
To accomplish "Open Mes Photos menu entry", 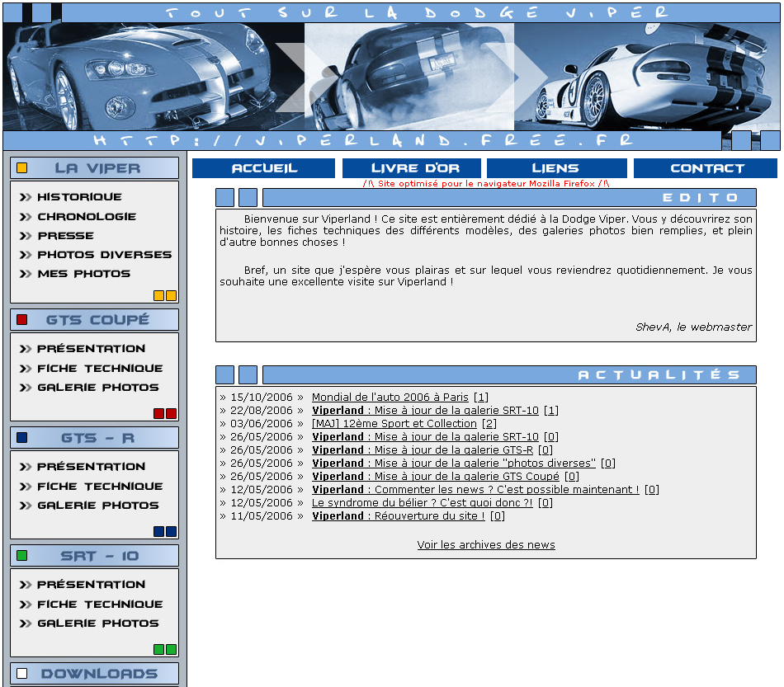I will 84,273.
